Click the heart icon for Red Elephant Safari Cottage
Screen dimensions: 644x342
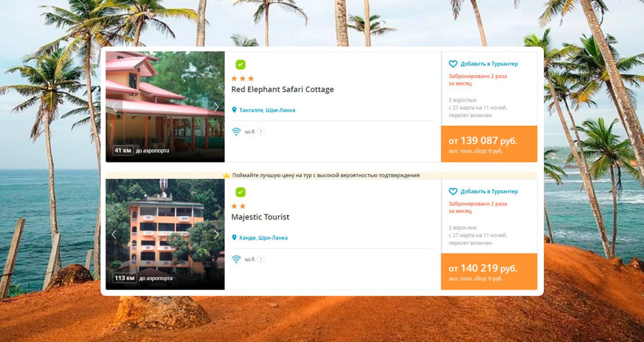pyautogui.click(x=453, y=64)
